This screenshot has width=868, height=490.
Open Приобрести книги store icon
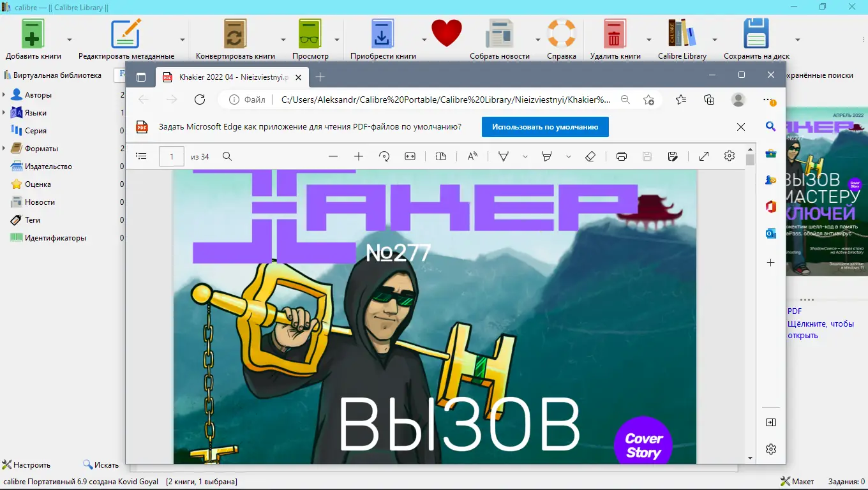pos(382,33)
